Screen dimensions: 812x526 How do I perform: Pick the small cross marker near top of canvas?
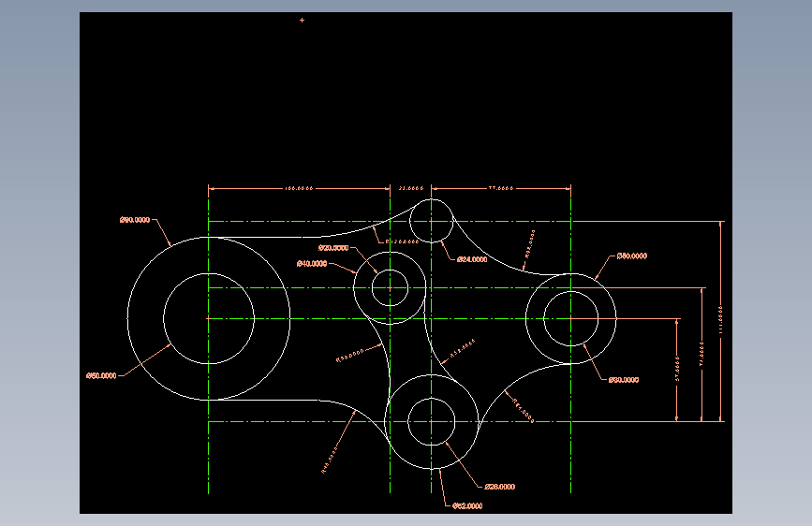tap(302, 21)
